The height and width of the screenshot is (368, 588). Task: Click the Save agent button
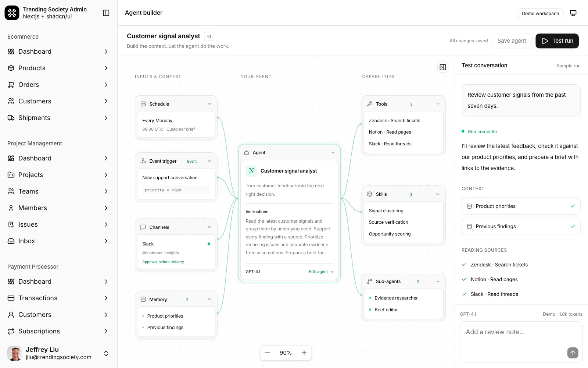pos(512,41)
